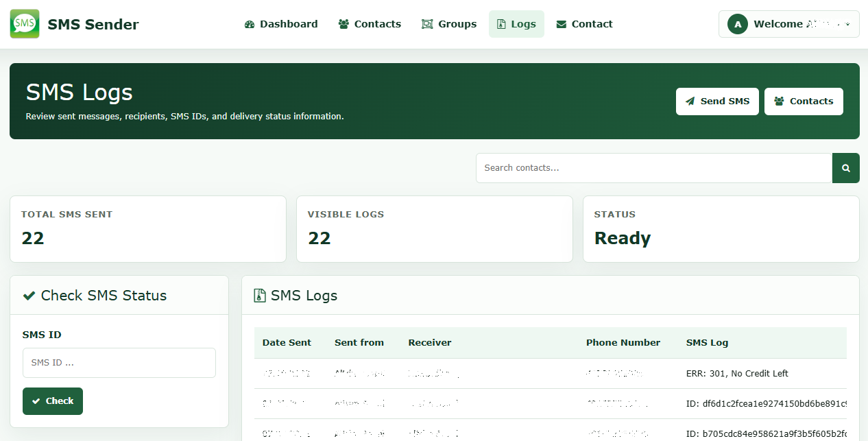Focus the Search contacts field
The width and height of the screenshot is (868, 441).
[654, 168]
